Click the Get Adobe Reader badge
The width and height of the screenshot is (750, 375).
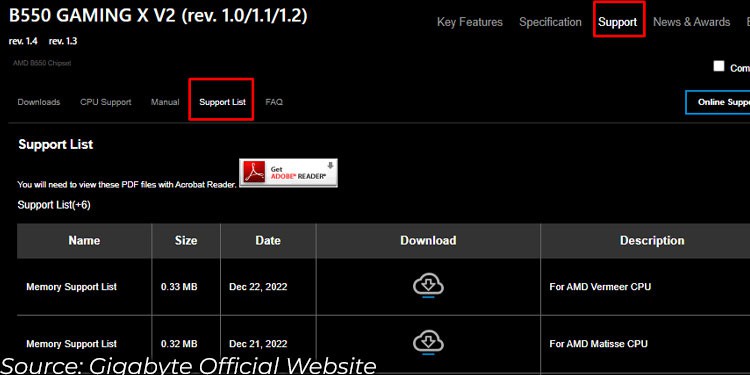[288, 173]
